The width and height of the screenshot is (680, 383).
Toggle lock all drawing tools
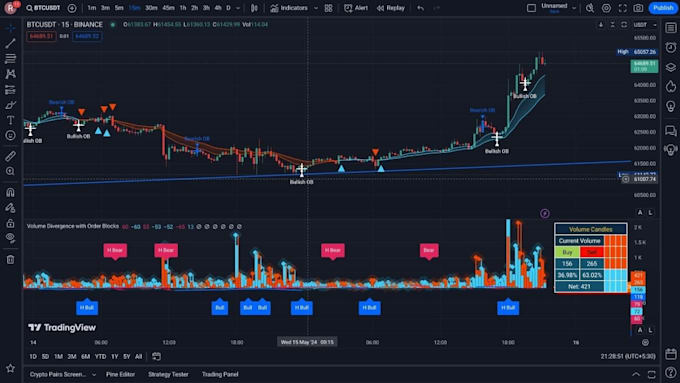pyautogui.click(x=10, y=223)
